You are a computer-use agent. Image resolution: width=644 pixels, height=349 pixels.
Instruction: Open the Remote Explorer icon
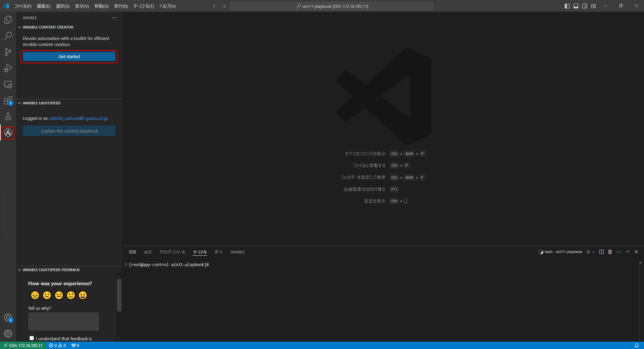8,84
